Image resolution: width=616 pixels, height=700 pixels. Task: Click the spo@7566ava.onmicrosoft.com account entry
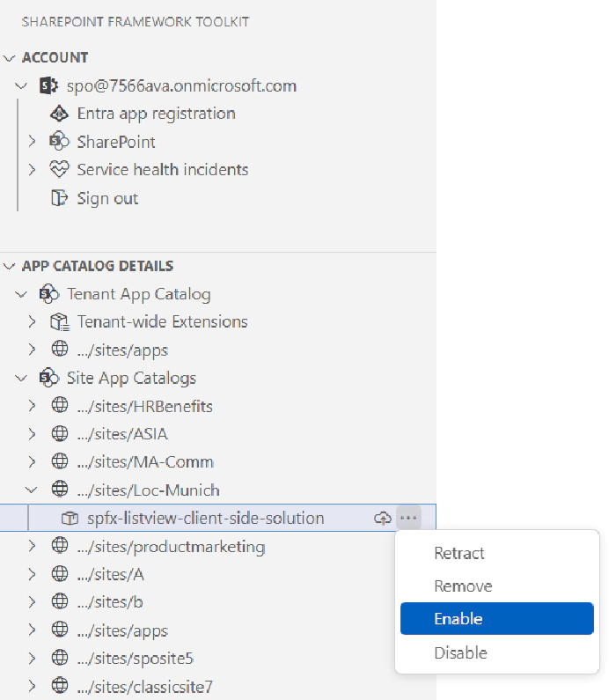(181, 86)
